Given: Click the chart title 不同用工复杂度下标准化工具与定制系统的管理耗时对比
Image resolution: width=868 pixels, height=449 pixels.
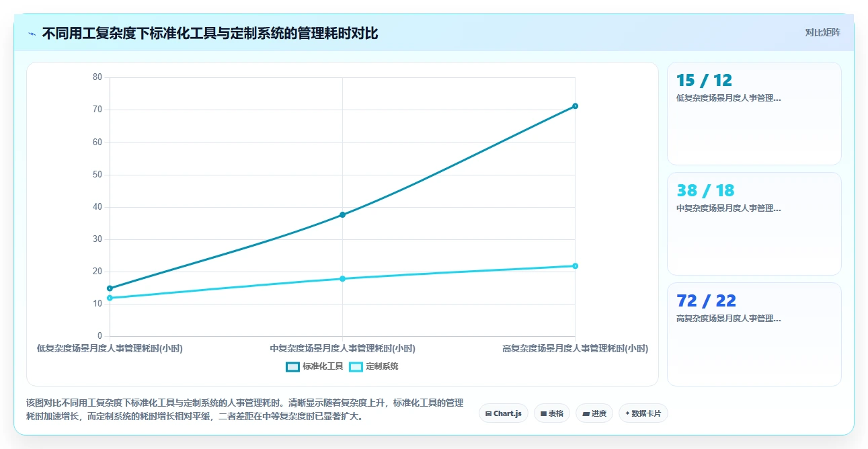Looking at the screenshot, I should click(210, 33).
